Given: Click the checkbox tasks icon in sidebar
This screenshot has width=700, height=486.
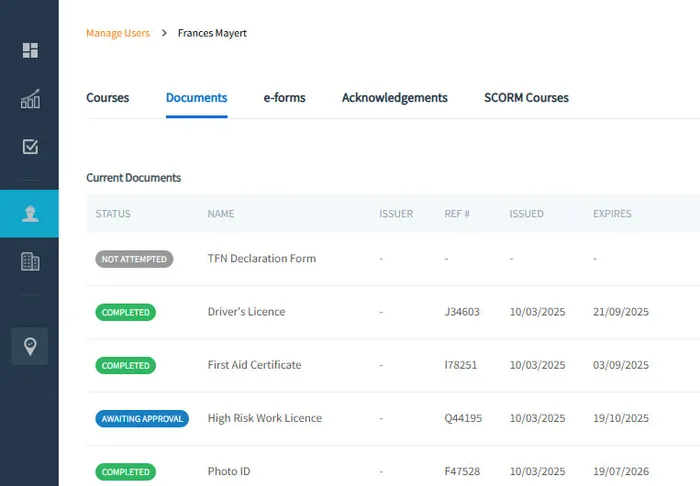Looking at the screenshot, I should [30, 147].
